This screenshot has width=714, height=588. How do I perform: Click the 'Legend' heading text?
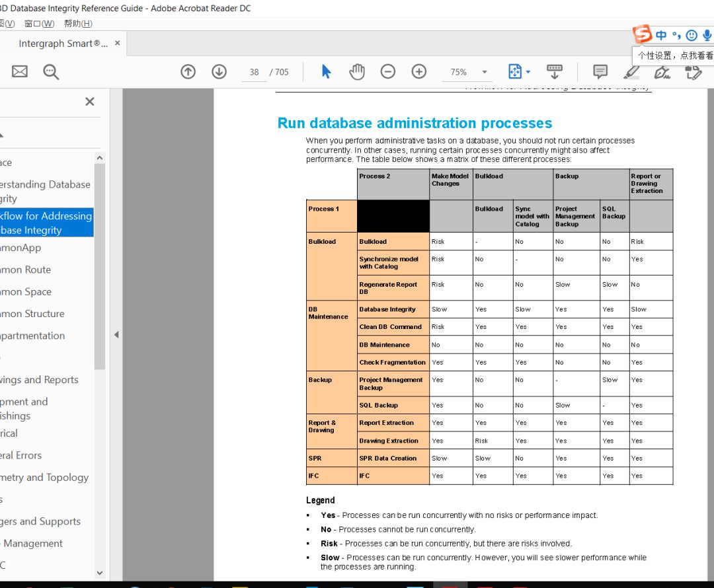pos(320,500)
